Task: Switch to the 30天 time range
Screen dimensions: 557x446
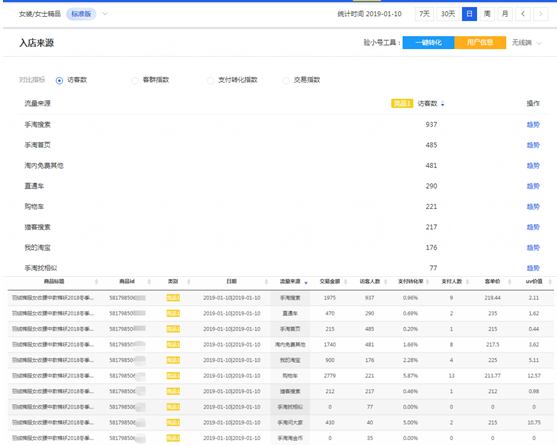Action: [448, 14]
